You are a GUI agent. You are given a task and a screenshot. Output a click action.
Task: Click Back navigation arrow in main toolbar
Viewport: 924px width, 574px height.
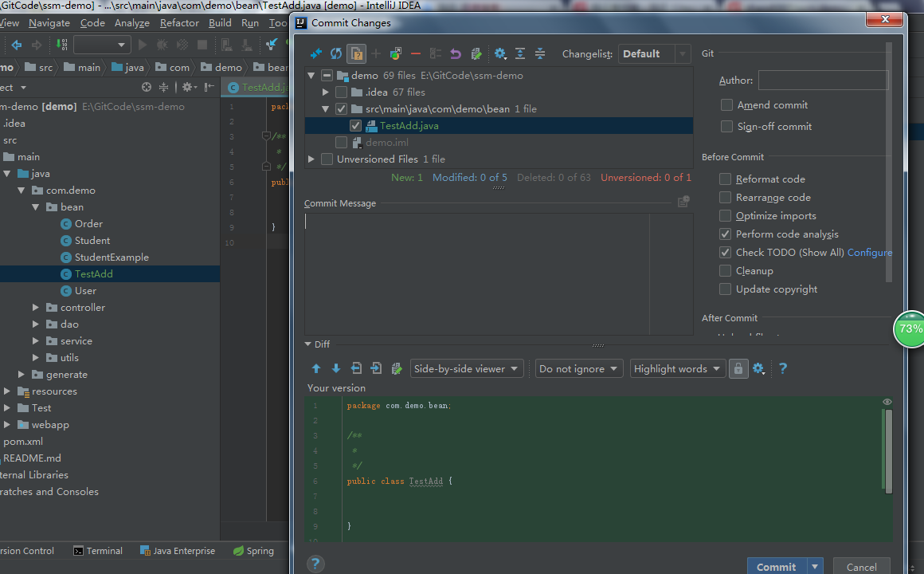pyautogui.click(x=17, y=45)
